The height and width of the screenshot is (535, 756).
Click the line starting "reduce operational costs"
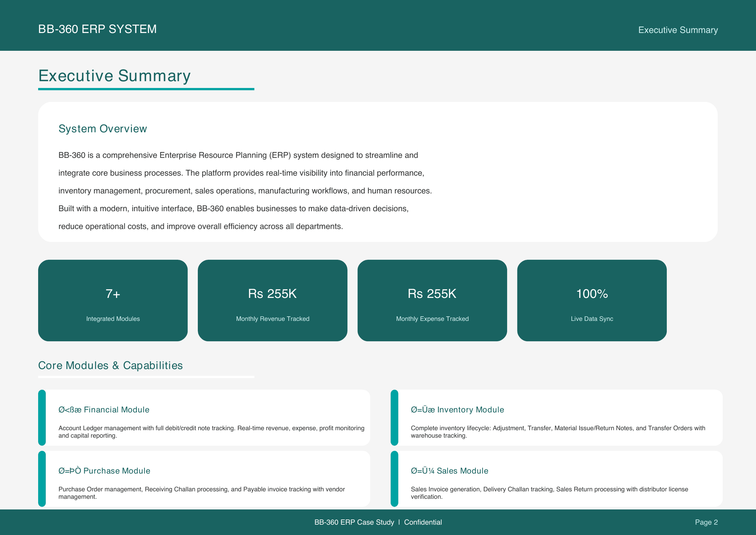click(x=200, y=226)
